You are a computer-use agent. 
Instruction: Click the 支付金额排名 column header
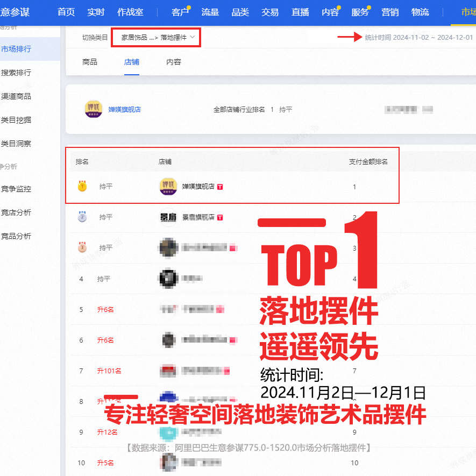click(368, 162)
